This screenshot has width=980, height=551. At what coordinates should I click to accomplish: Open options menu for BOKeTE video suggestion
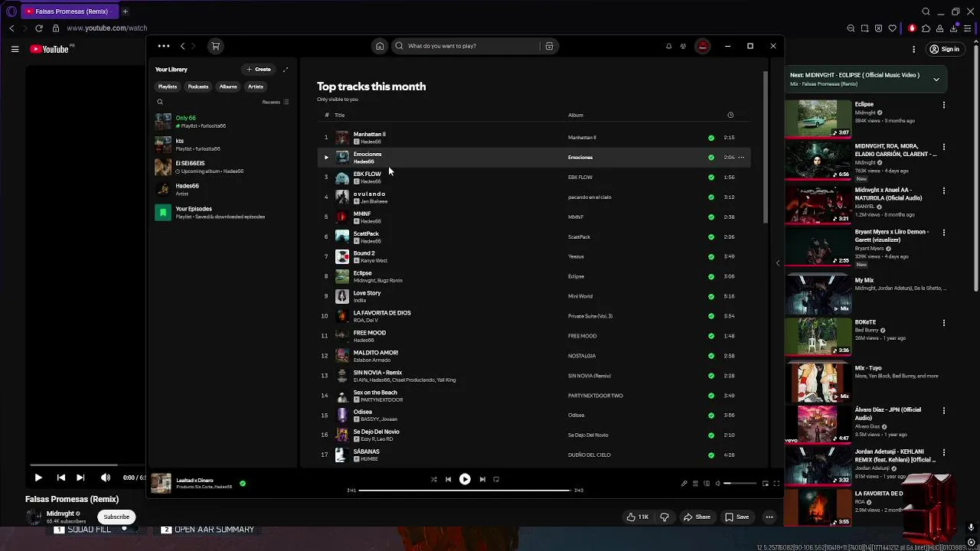pyautogui.click(x=943, y=323)
